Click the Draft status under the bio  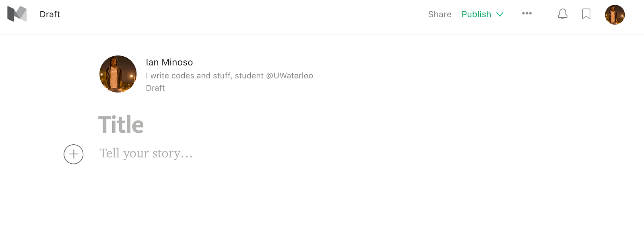pos(155,88)
